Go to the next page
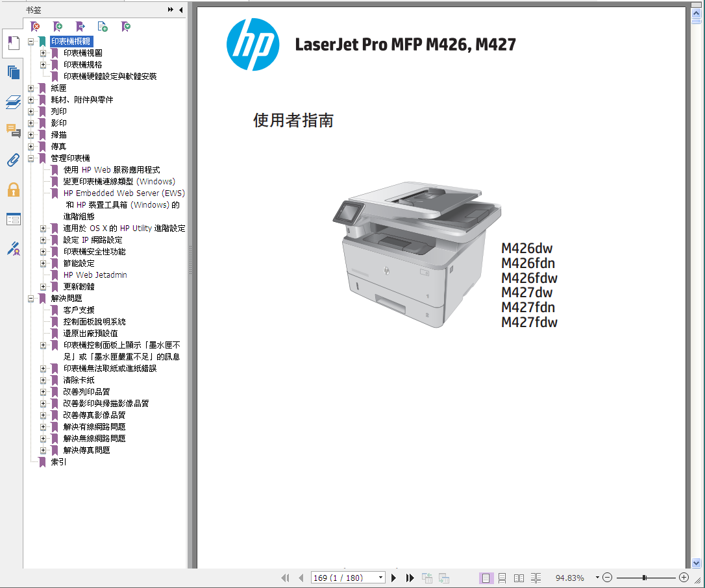Viewport: 705px width, 588px height. pyautogui.click(x=394, y=578)
